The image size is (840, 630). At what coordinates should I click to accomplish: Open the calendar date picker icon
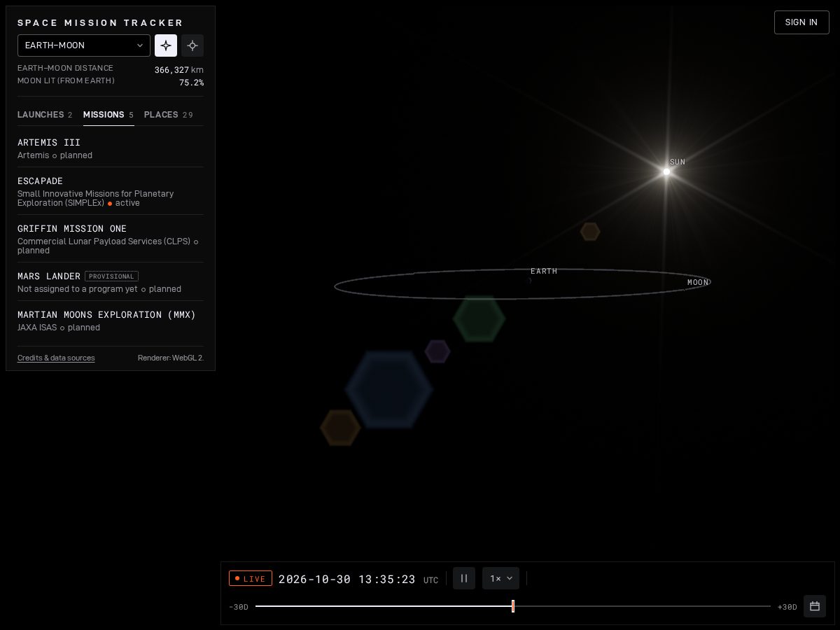click(815, 606)
